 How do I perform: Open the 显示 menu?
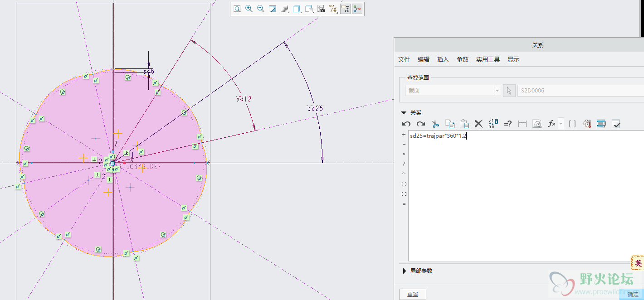513,59
